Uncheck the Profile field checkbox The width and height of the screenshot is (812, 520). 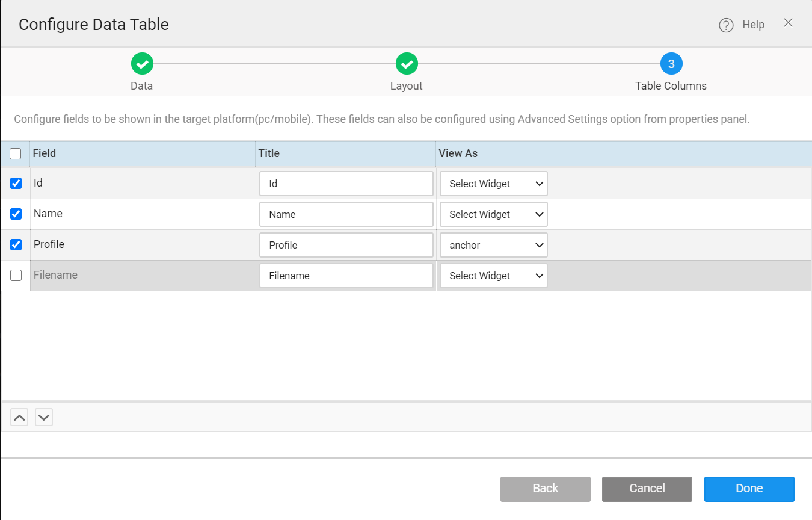16,245
